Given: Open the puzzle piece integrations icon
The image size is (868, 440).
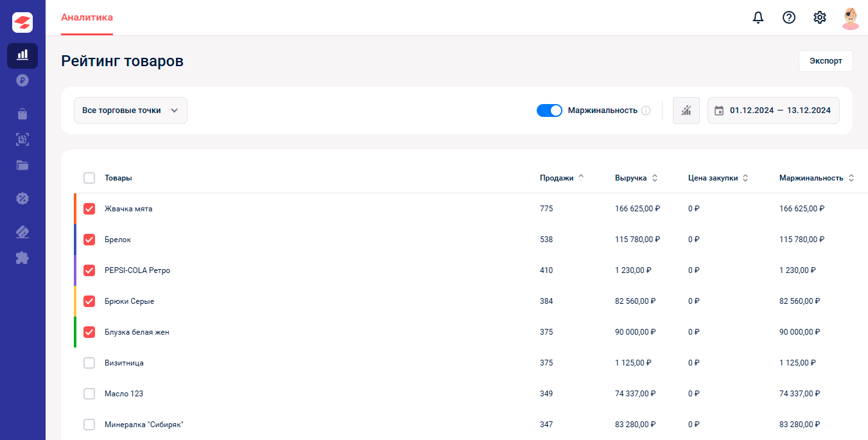Looking at the screenshot, I should 22,258.
